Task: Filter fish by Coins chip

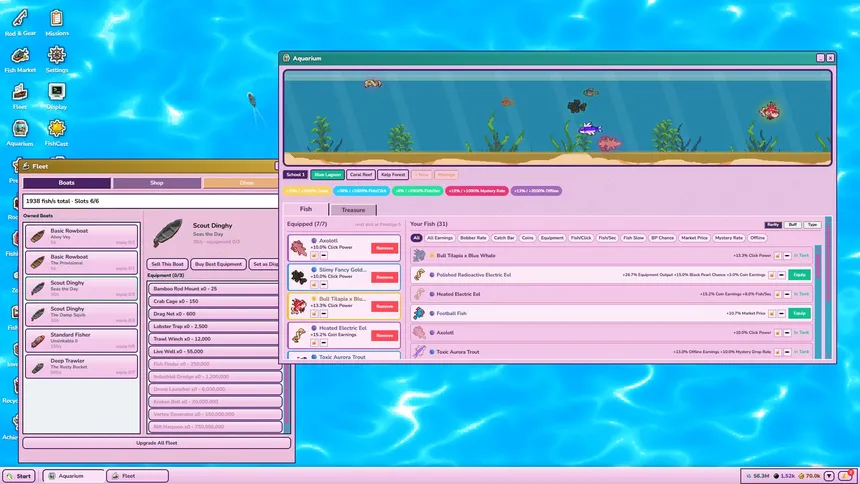Action: pos(528,238)
